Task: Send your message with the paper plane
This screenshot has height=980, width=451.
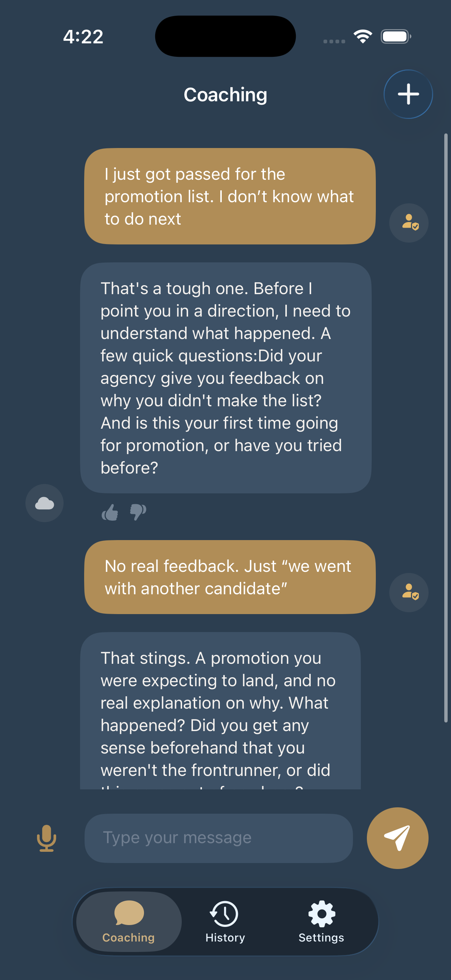Action: tap(398, 838)
